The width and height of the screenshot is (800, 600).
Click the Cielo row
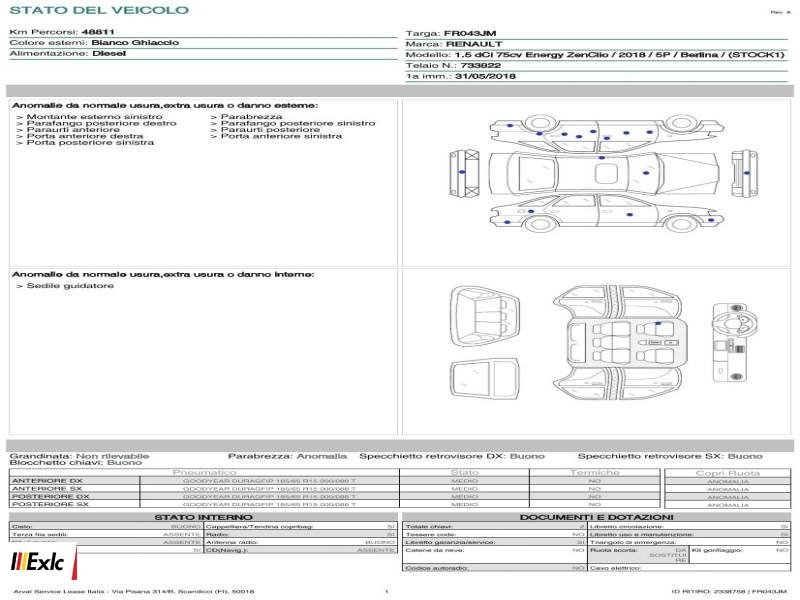tap(106, 527)
